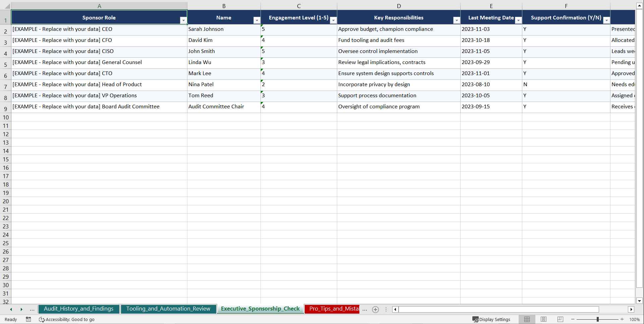Screen dimensions: 644x324
Task: Click the previous sheet navigation arrow
Action: coord(10,309)
